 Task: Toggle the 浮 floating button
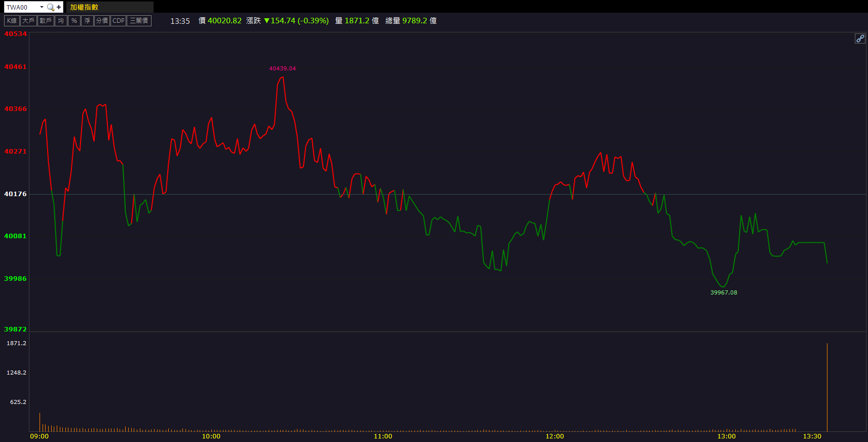(87, 21)
